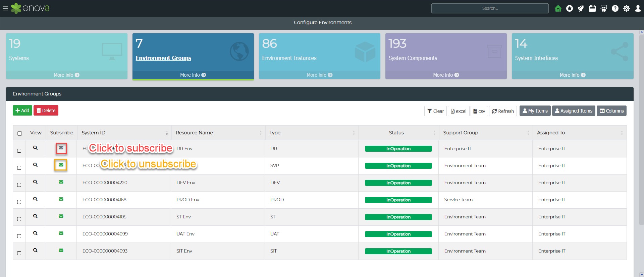Open More info under System Components
This screenshot has height=277, width=644.
(446, 75)
